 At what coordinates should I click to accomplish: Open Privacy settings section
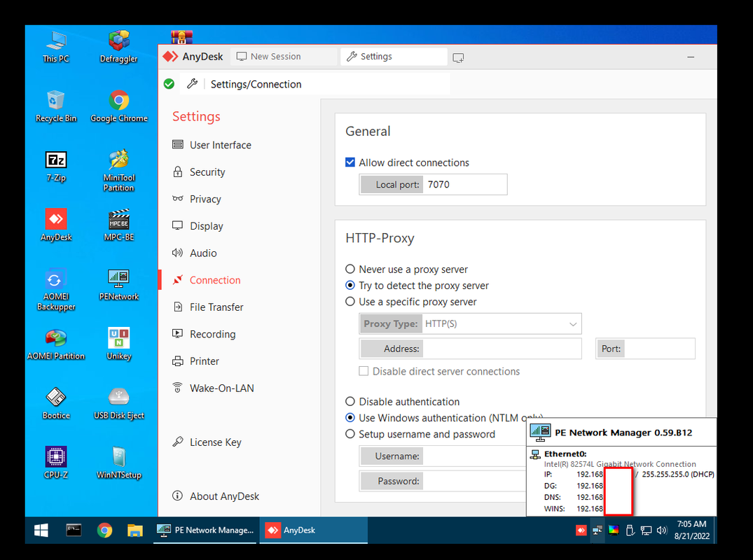point(197,199)
